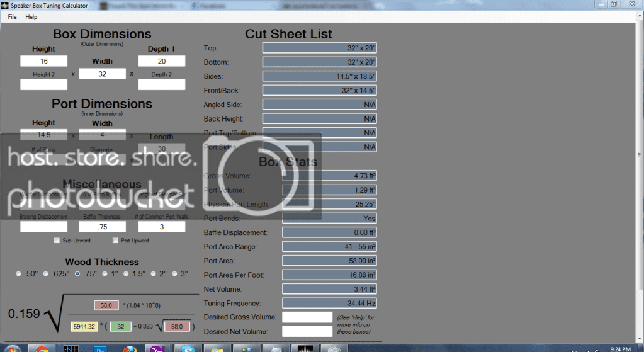Viewport: 644px width, 352px height.
Task: Open Photoshop from the taskbar
Action: click(101, 349)
